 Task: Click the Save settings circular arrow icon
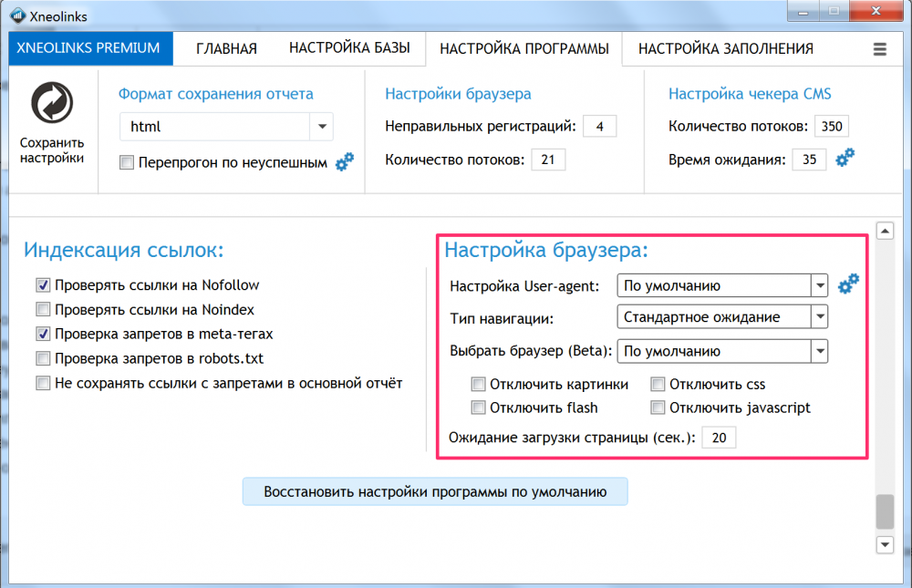pos(52,103)
